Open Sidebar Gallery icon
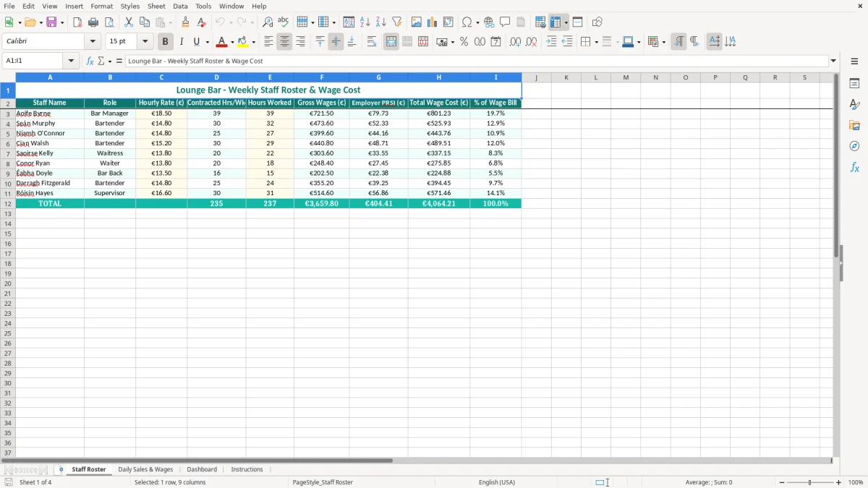 tap(854, 125)
